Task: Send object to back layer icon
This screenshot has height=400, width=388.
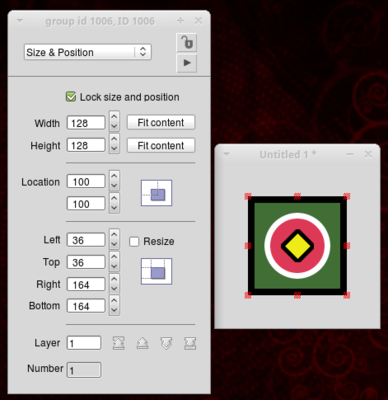Action: tap(190, 343)
